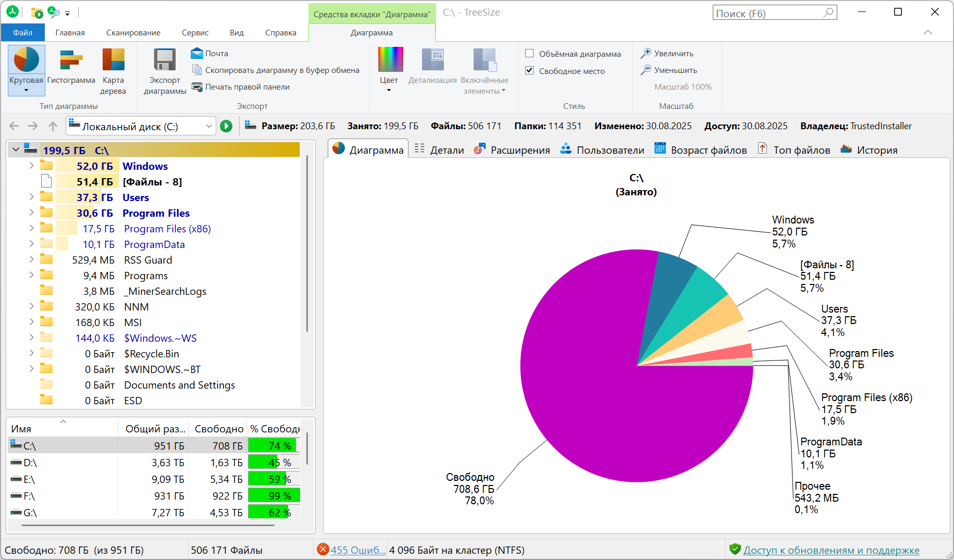Viewport: 954px width, 560px height.
Task: Switch to the Детали tab
Action: coord(439,150)
